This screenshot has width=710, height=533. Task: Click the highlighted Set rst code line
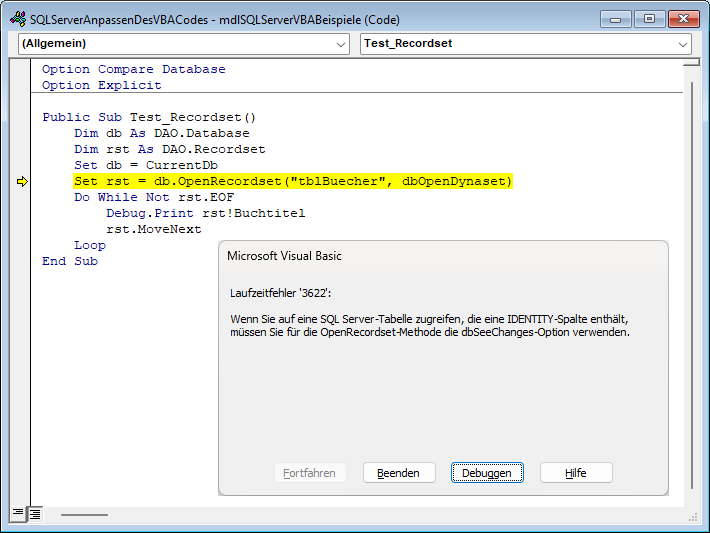coord(292,181)
